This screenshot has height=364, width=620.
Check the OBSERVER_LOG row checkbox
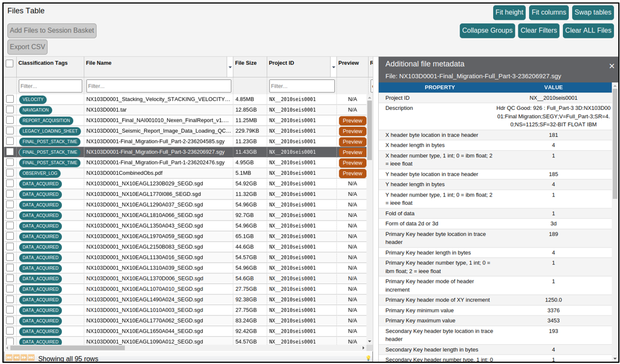(x=10, y=173)
